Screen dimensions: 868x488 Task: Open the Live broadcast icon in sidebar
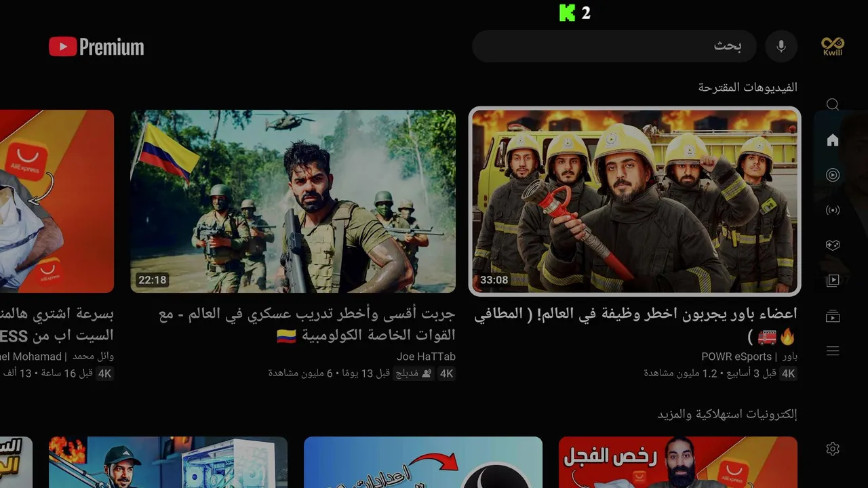coord(833,210)
